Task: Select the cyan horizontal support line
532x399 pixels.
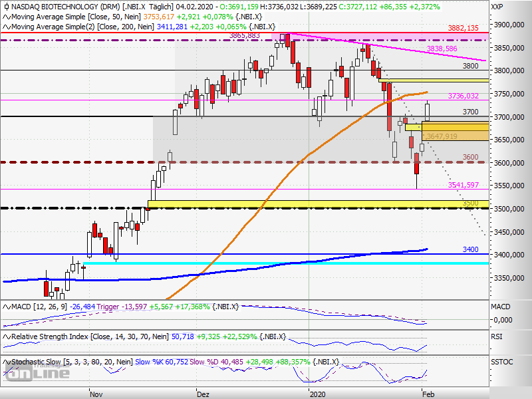Action: (x=286, y=263)
